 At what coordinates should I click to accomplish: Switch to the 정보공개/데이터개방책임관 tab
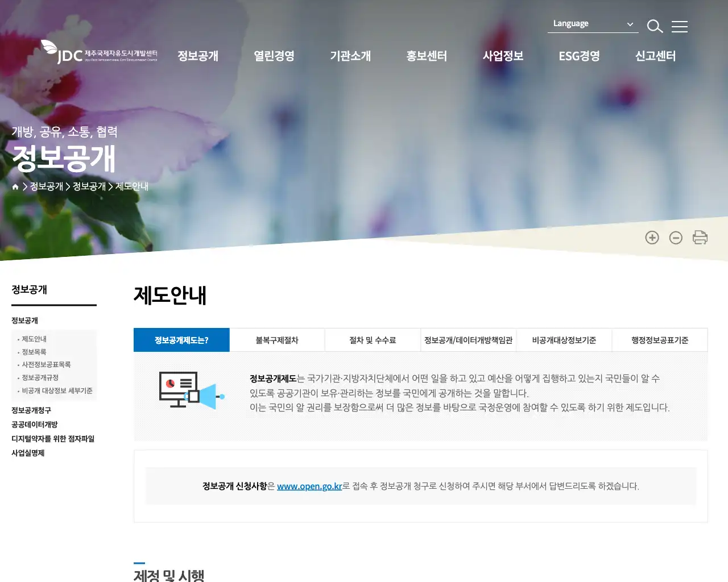click(468, 340)
